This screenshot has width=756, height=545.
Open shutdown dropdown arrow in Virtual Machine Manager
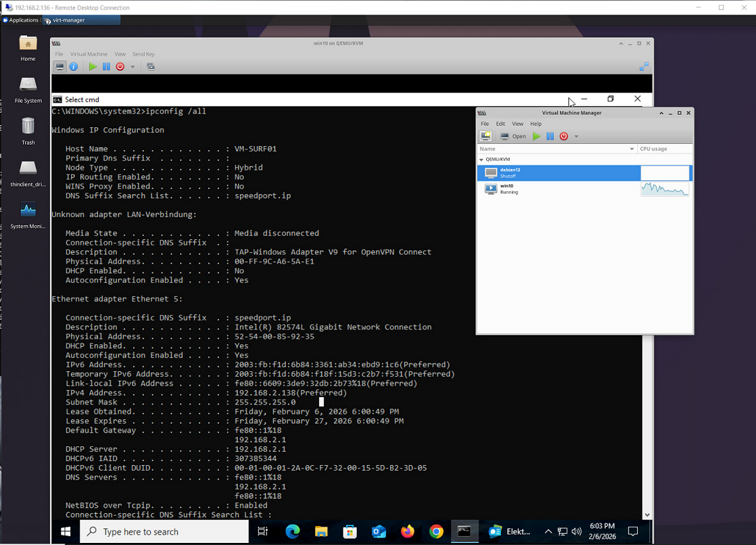(x=576, y=136)
